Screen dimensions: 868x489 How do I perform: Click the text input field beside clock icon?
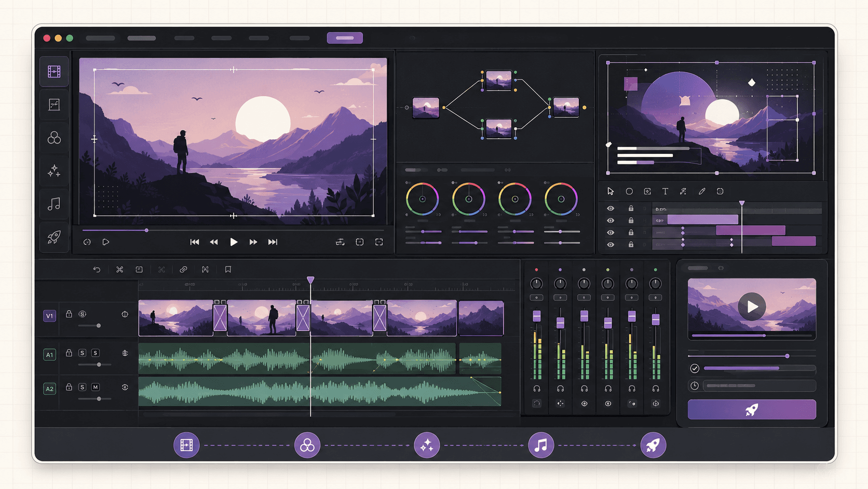pyautogui.click(x=759, y=386)
